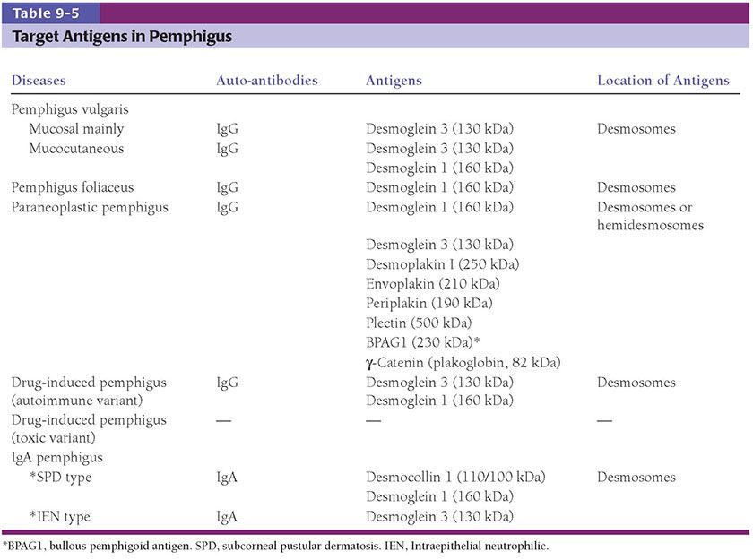Click the BPAG1 (230 kDa) antigen
This screenshot has height=560, width=753.
click(423, 342)
